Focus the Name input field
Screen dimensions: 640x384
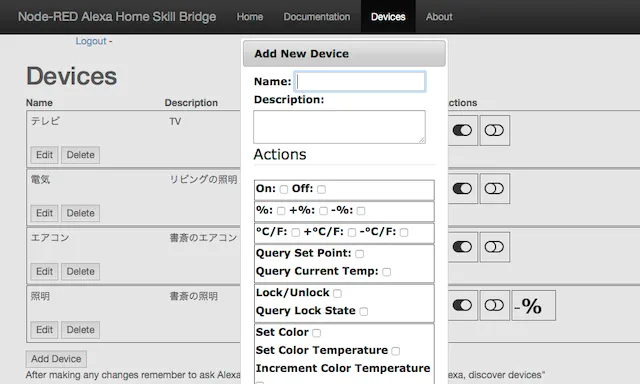pos(360,82)
